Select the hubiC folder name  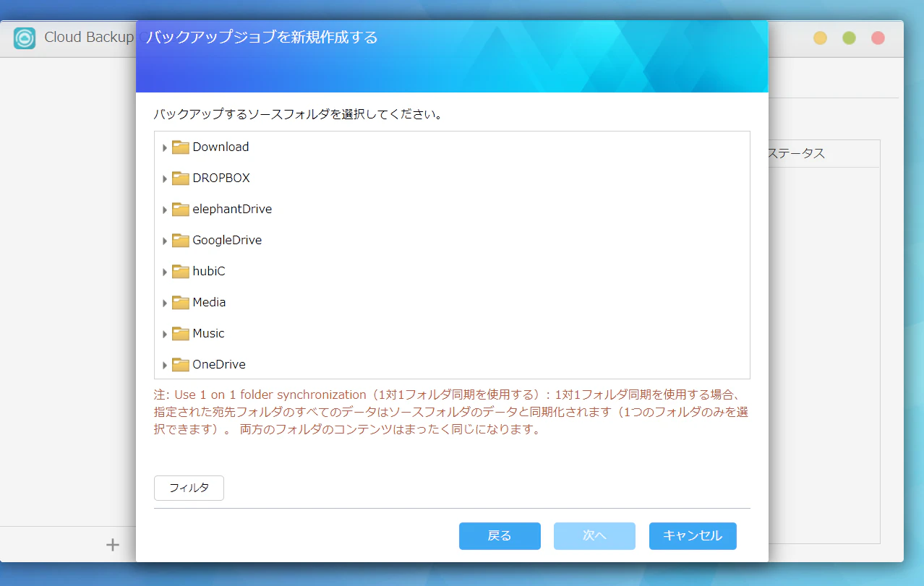tap(209, 271)
